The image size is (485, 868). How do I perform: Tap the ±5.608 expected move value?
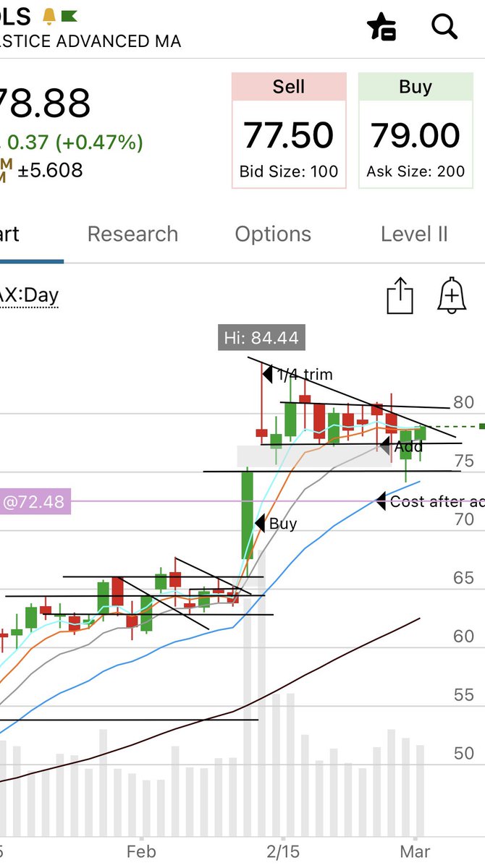pos(50,171)
